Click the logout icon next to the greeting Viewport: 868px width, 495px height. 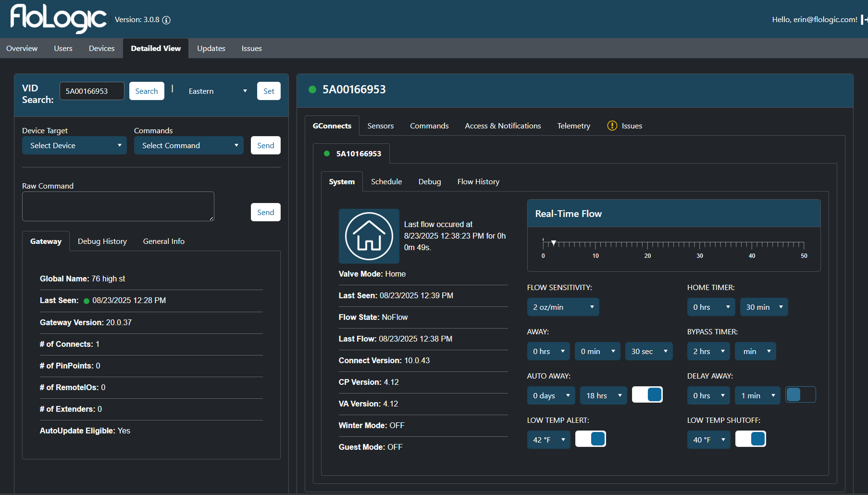click(864, 20)
